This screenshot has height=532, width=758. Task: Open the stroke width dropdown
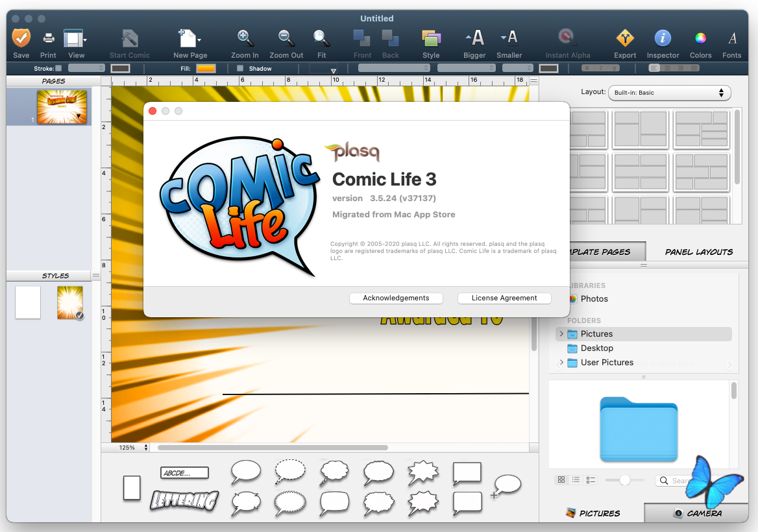pyautogui.click(x=86, y=68)
